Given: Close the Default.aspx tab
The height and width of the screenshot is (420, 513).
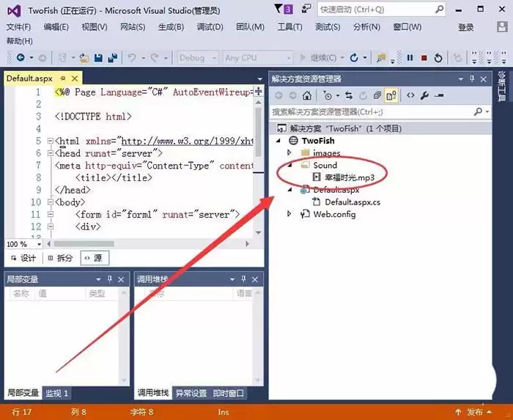Looking at the screenshot, I should tap(75, 78).
